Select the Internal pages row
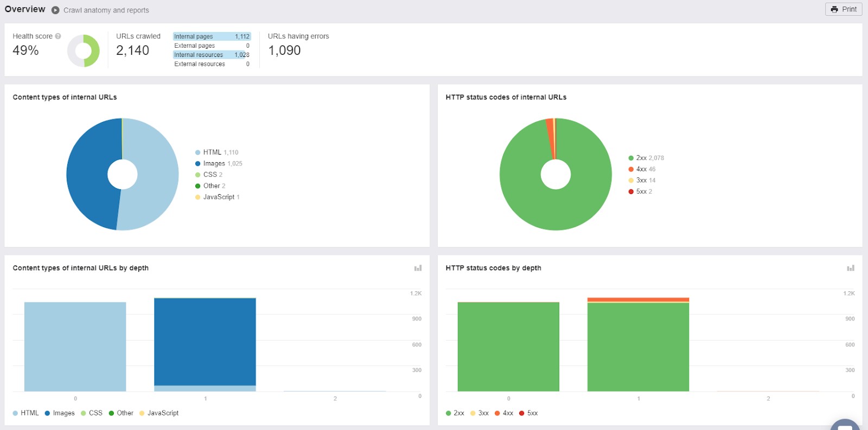The width and height of the screenshot is (868, 430). point(212,36)
